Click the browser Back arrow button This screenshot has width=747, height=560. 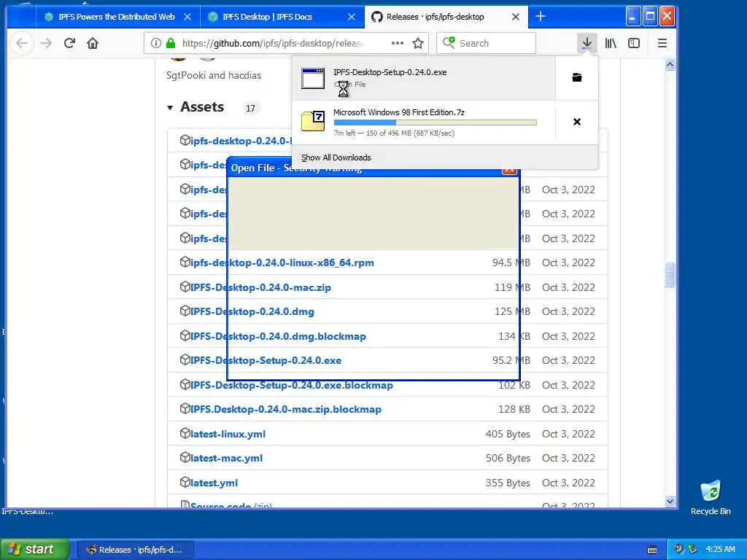tap(22, 43)
